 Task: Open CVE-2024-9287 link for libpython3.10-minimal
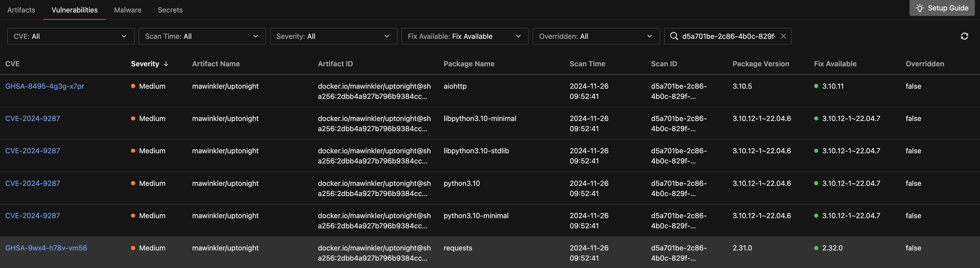pos(33,119)
